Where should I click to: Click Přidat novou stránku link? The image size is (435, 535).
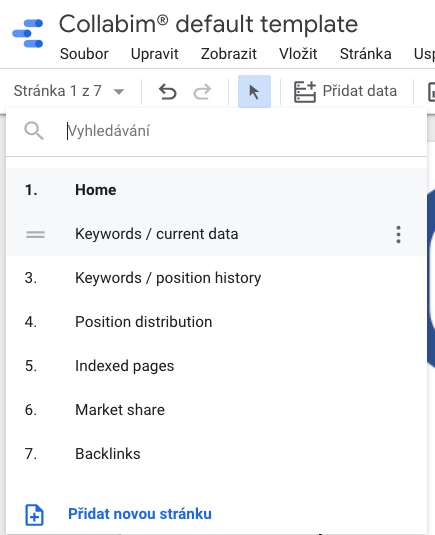[x=140, y=514]
